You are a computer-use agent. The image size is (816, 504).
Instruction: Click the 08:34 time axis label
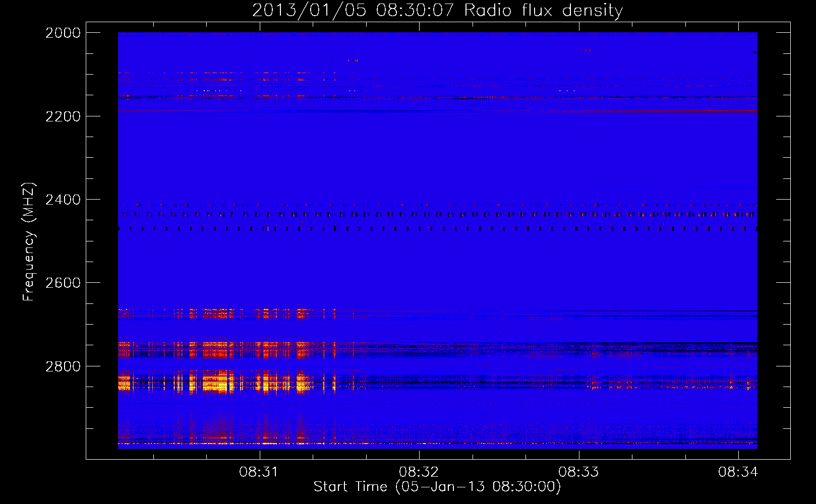738,472
